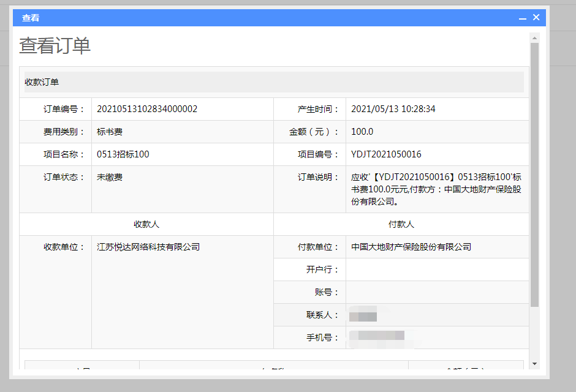Screen dimensions: 576x392
Task: Click the 金额 value 100.0
Action: point(362,132)
